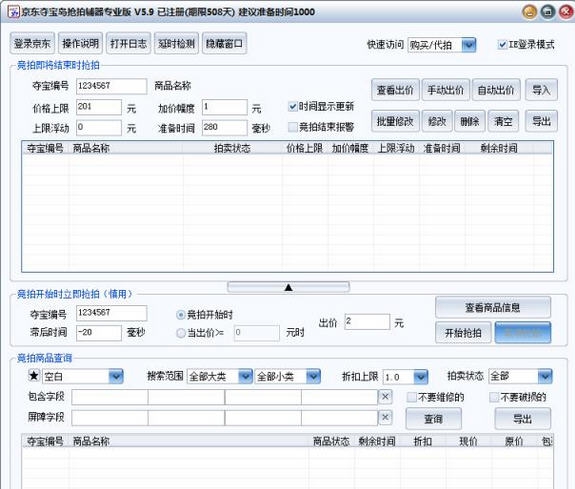Click the 价格上限 column header

(x=305, y=148)
